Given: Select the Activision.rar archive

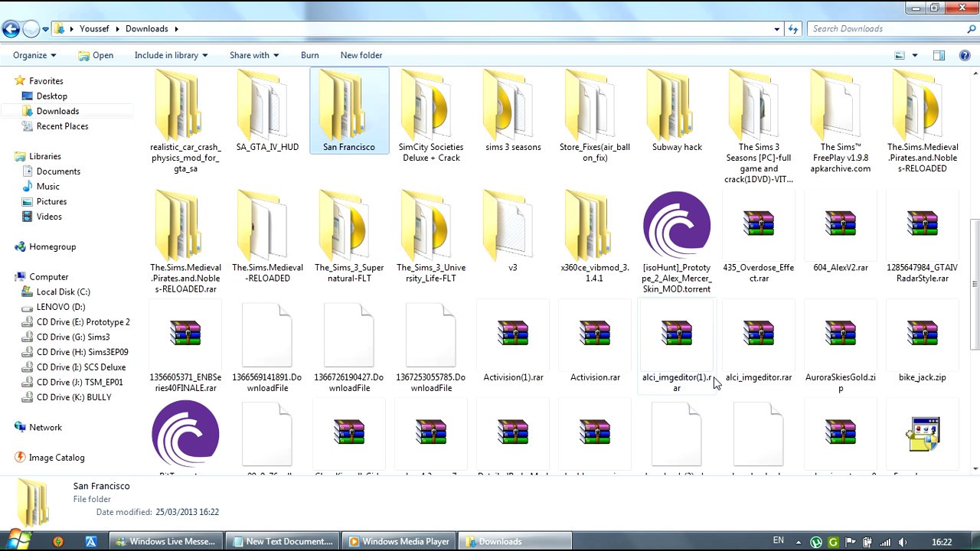Looking at the screenshot, I should (x=595, y=342).
